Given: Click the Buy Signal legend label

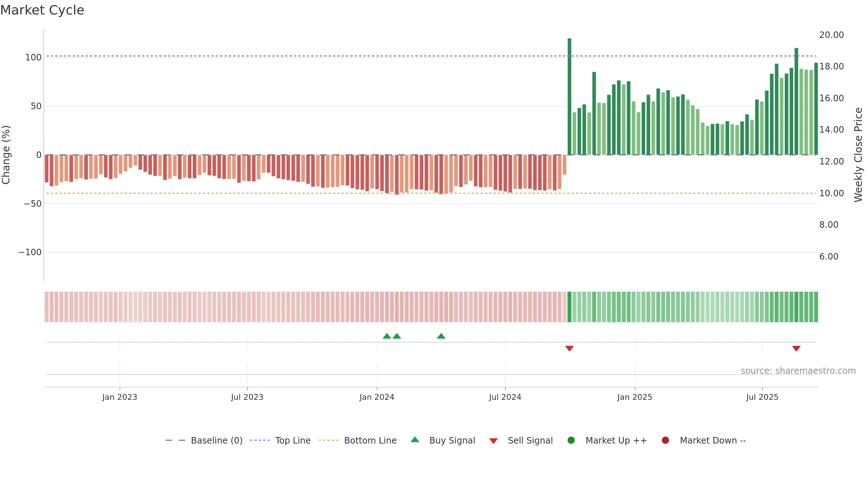Looking at the screenshot, I should (452, 440).
